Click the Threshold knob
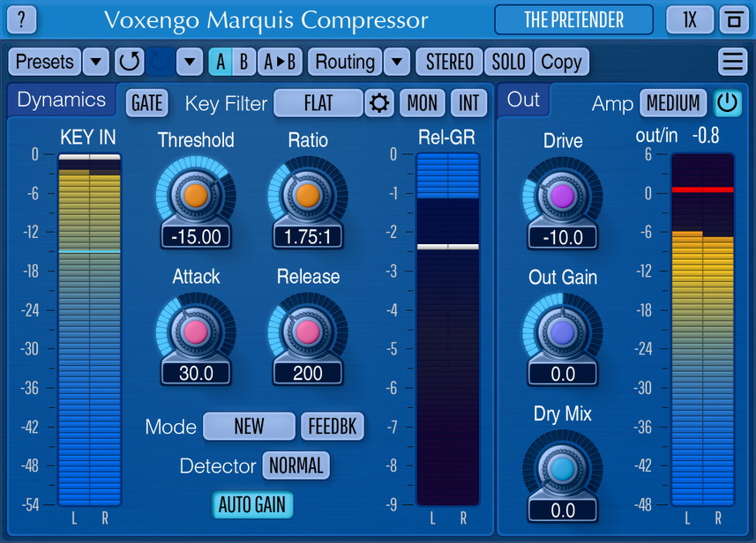The image size is (756, 543). [x=196, y=195]
